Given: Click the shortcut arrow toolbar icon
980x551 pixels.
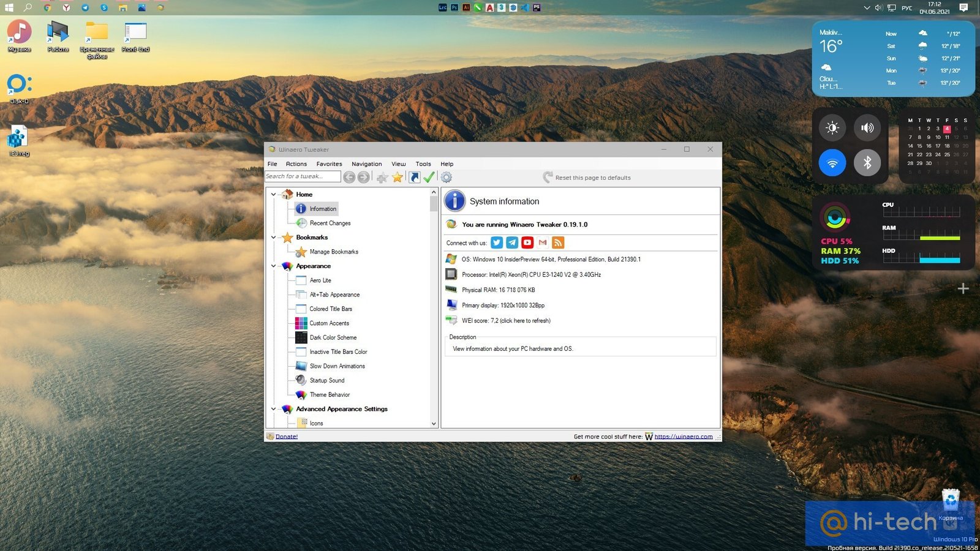Looking at the screenshot, I should [415, 177].
